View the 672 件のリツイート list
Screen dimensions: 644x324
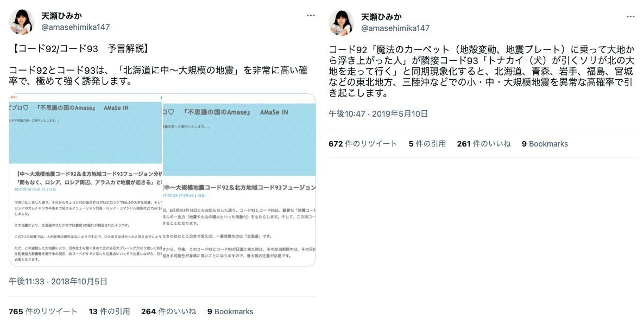pos(363,144)
